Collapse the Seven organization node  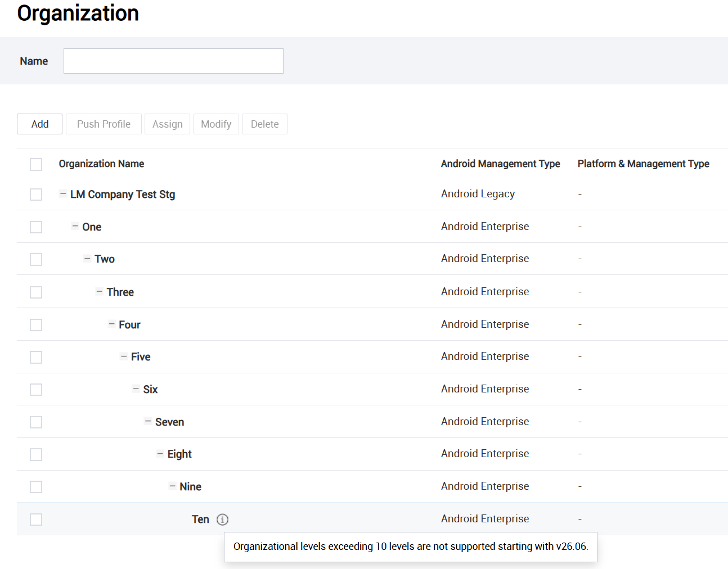[148, 421]
